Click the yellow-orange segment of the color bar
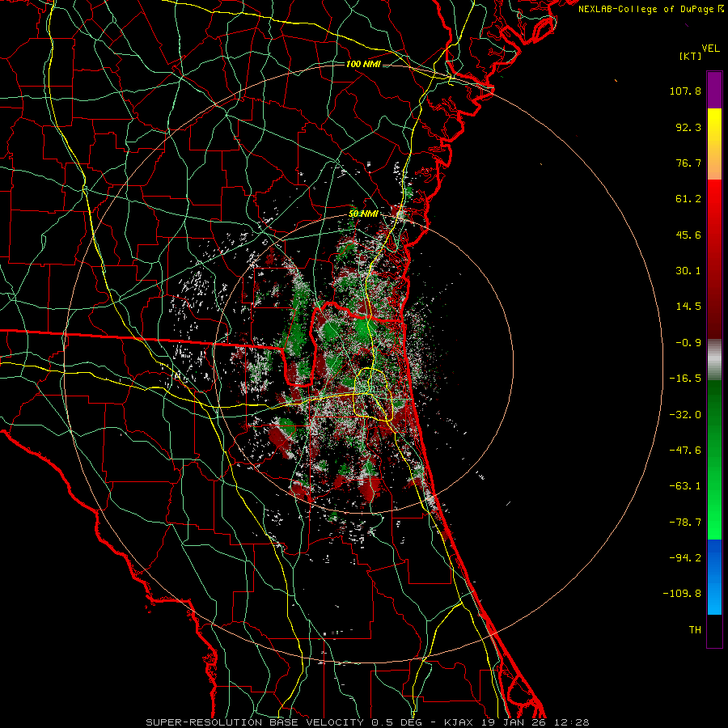 [714, 144]
